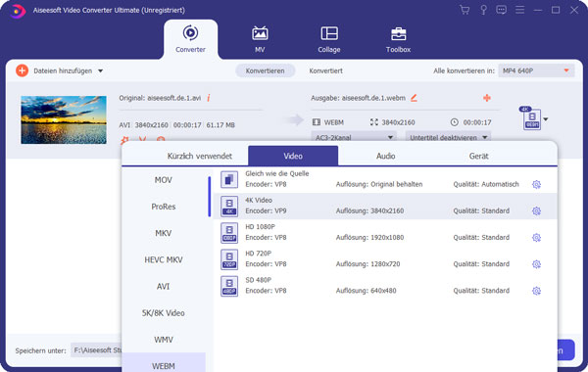This screenshot has width=588, height=372.
Task: Click the Ausgabe: aiseesoft.de.1.webm filename
Action: pyautogui.click(x=358, y=98)
